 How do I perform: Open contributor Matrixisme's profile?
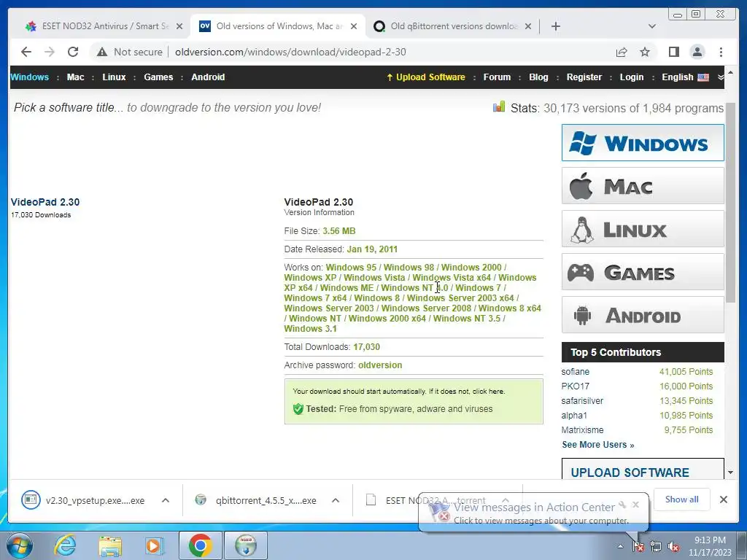pos(582,430)
